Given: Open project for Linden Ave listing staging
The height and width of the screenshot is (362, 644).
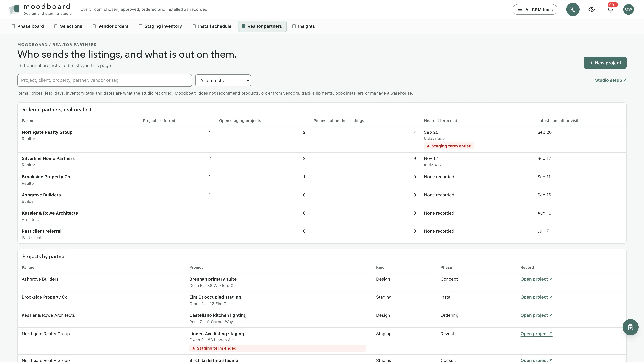Looking at the screenshot, I should [536, 334].
